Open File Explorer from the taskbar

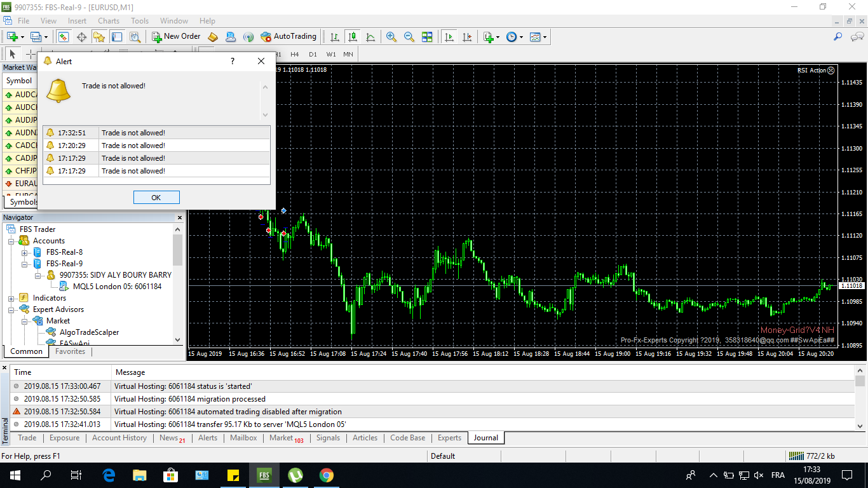click(140, 475)
